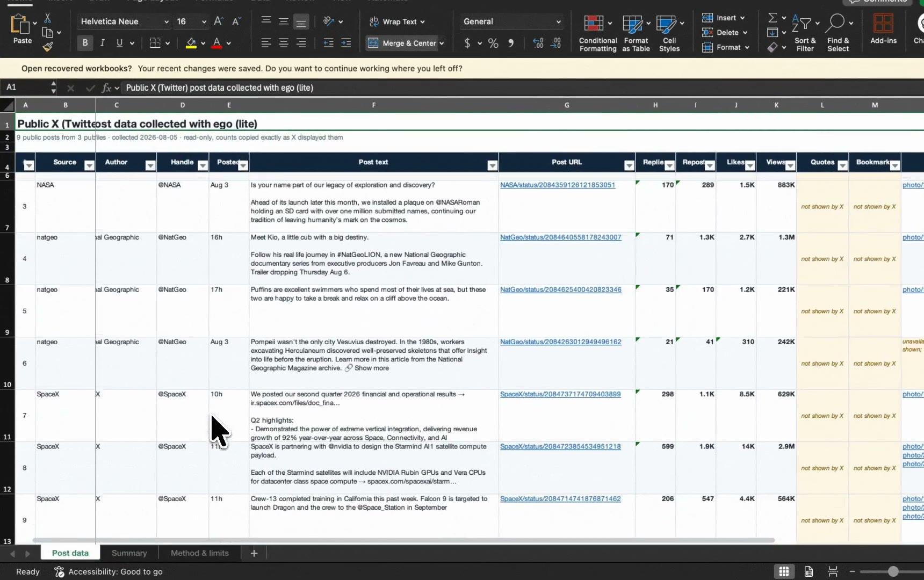Toggle underline formatting
Viewport: 924px width, 580px height.
coord(119,43)
